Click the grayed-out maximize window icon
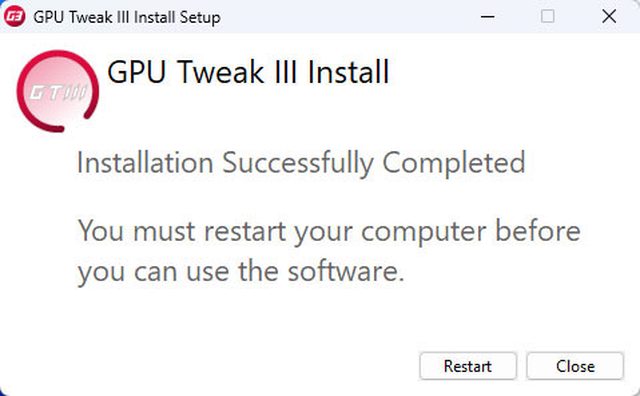Image resolution: width=640 pixels, height=396 pixels. 547,17
